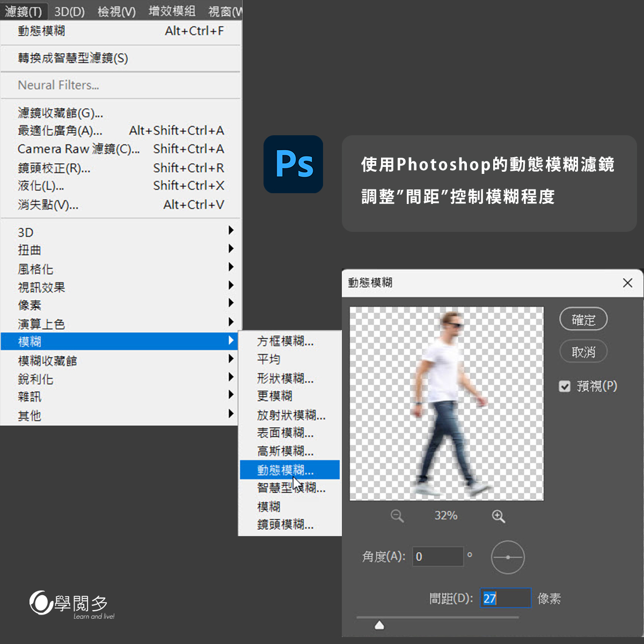The image size is (644, 644).
Task: Click the 32% zoom level text
Action: click(446, 516)
